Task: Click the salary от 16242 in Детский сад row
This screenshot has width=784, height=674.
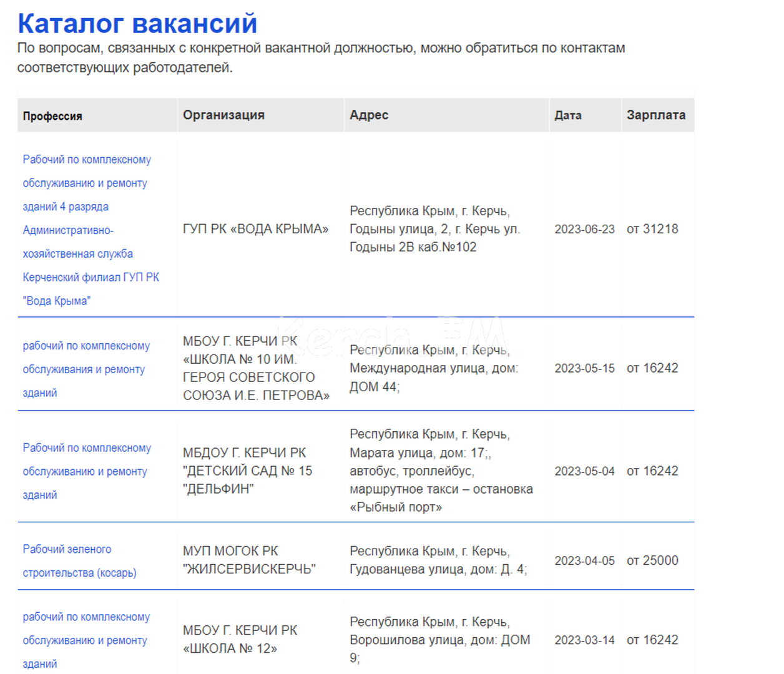Action: coord(652,471)
